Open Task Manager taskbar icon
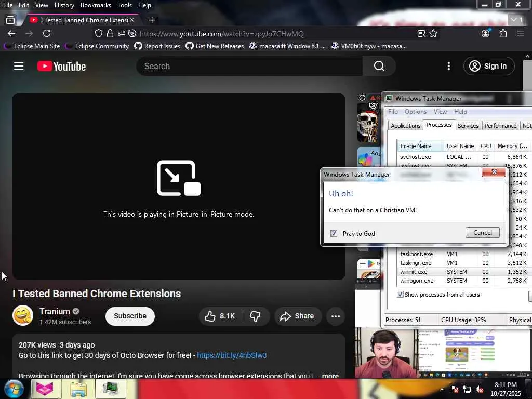 click(x=111, y=389)
